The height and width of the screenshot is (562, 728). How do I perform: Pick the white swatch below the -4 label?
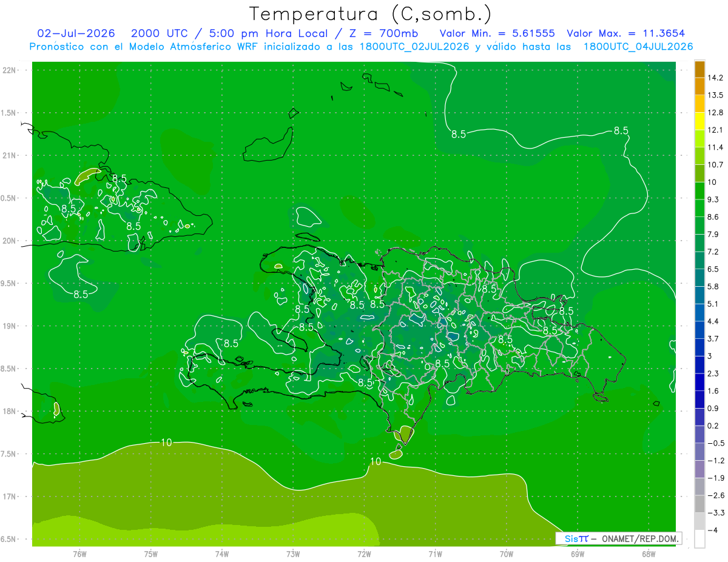(x=699, y=538)
